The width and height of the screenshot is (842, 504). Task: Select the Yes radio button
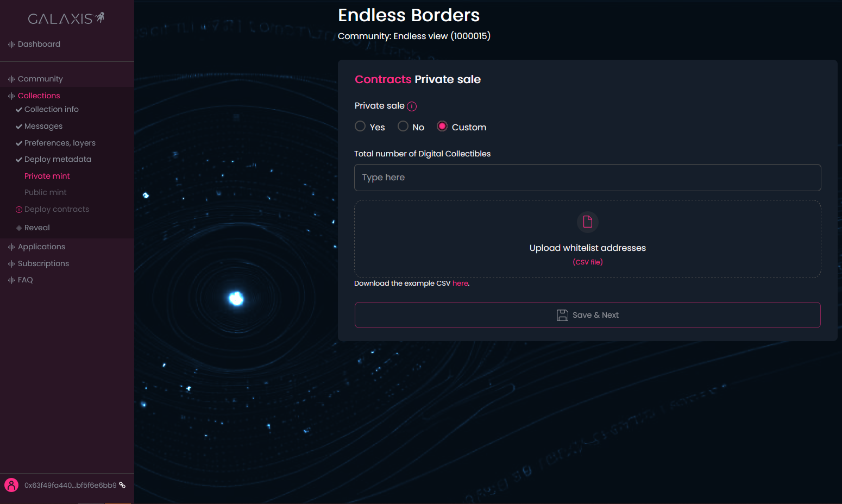click(360, 127)
